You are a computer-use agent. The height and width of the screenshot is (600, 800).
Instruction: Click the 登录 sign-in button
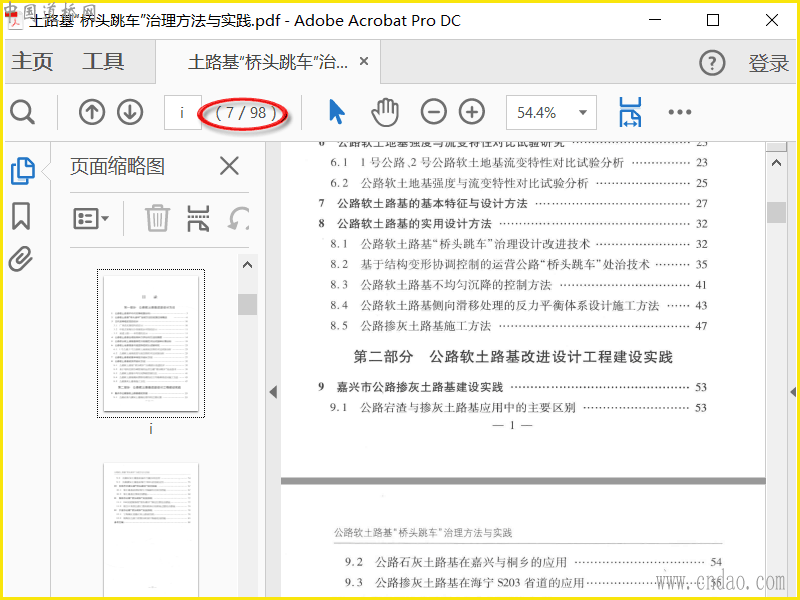point(768,63)
